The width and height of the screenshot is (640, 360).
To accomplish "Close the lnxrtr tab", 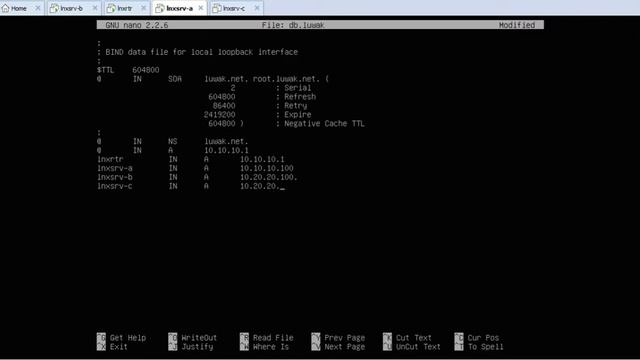I will click(143, 8).
